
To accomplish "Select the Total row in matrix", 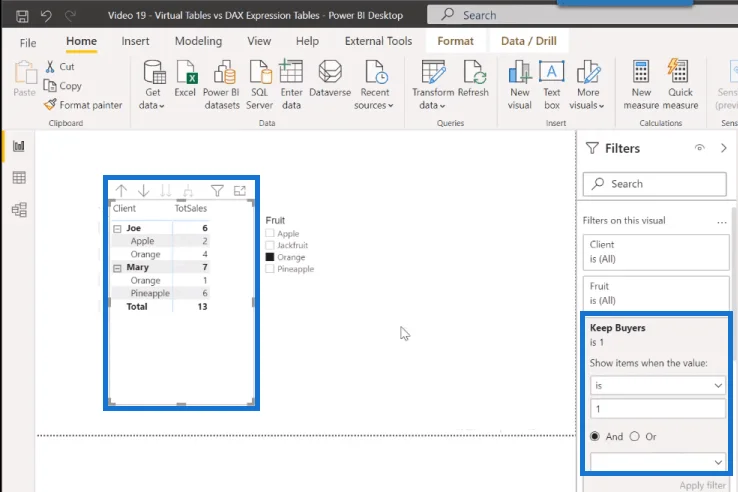I will 160,306.
